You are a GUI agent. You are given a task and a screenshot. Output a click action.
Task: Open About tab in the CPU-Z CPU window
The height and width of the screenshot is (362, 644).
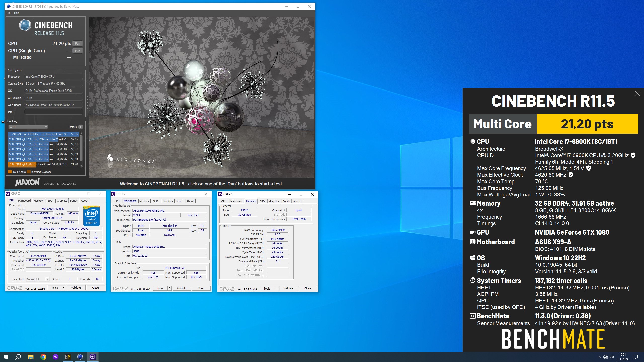(85, 201)
